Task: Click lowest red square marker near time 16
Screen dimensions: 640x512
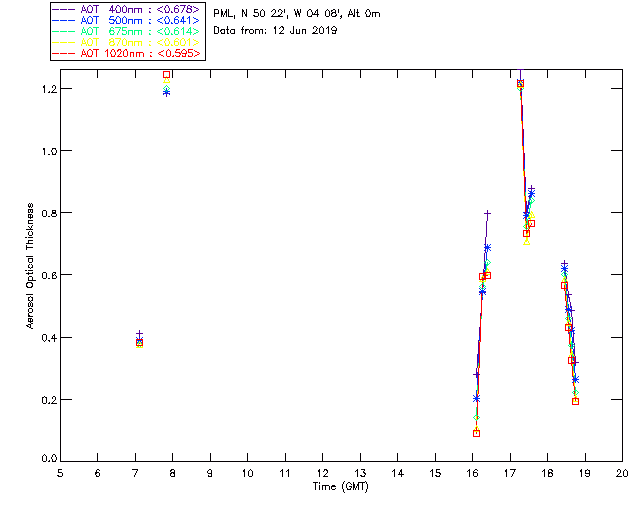Action: pos(476,434)
